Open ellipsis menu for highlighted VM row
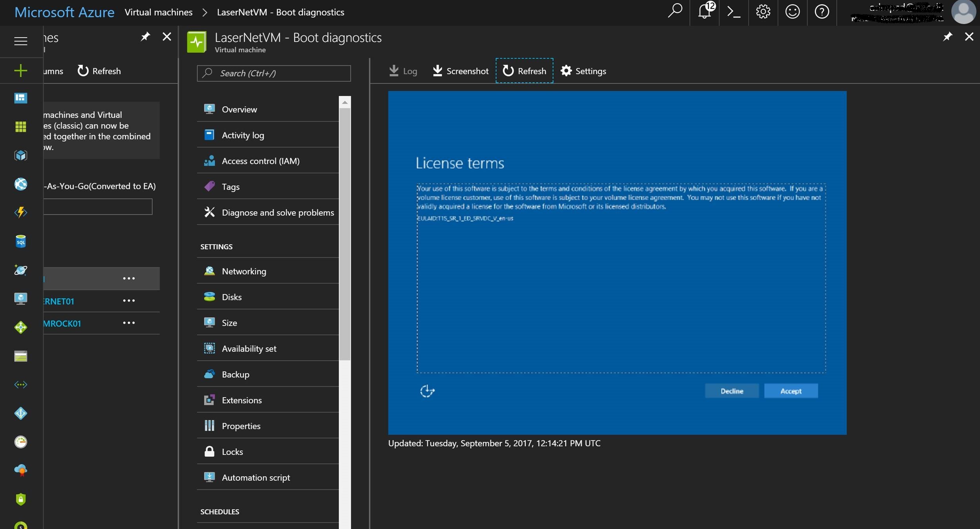 129,278
